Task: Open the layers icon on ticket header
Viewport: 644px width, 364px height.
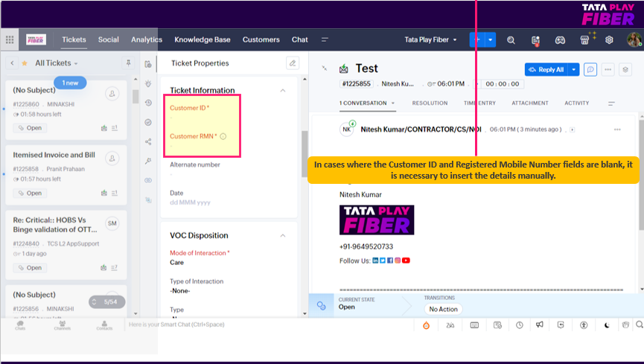Action: (x=625, y=69)
